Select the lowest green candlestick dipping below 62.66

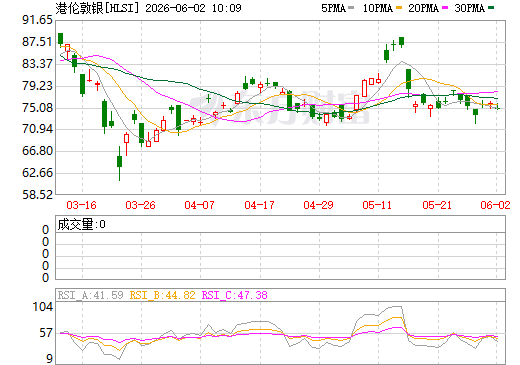[119, 163]
